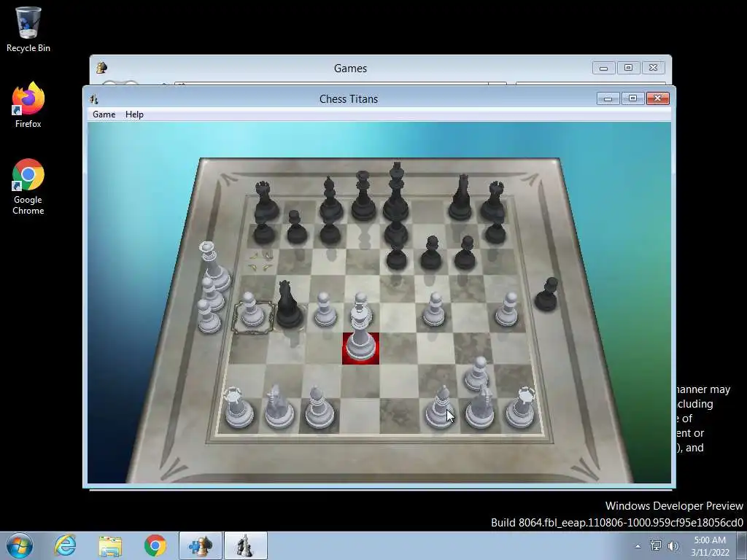747x560 pixels.
Task: Click the black knight on g8
Action: [461, 198]
